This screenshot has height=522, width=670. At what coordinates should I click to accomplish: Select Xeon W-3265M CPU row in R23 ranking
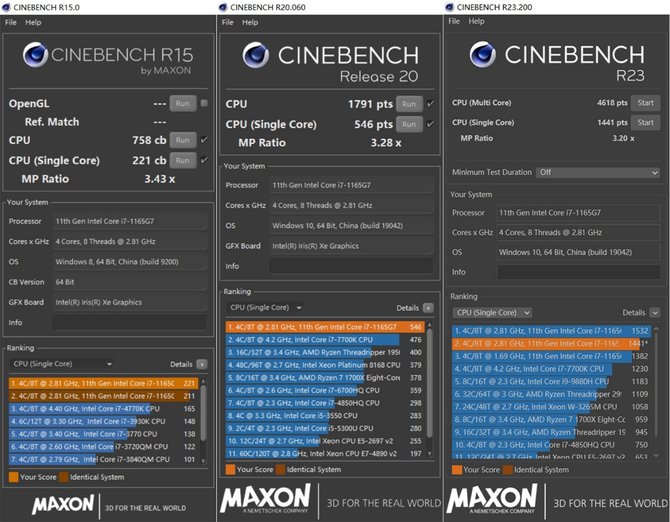(x=551, y=407)
